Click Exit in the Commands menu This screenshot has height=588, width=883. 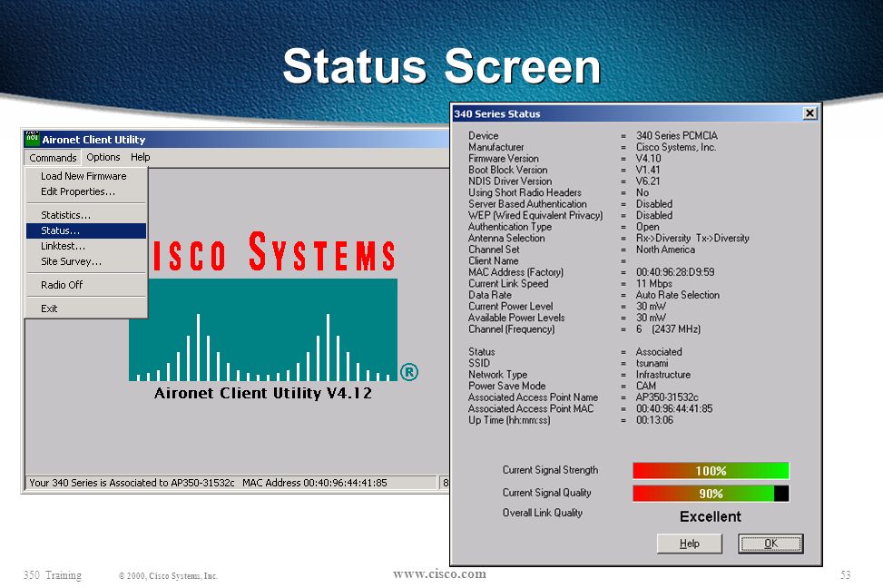(x=85, y=309)
